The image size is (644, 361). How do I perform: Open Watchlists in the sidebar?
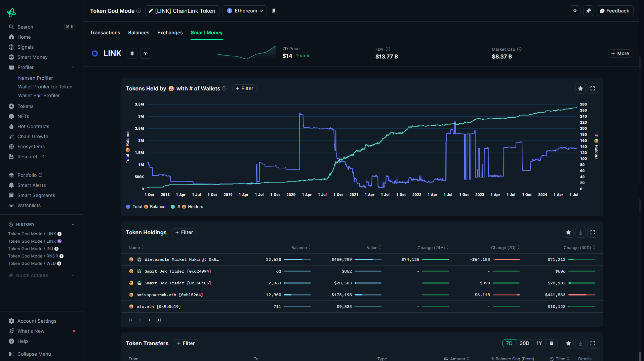point(29,205)
